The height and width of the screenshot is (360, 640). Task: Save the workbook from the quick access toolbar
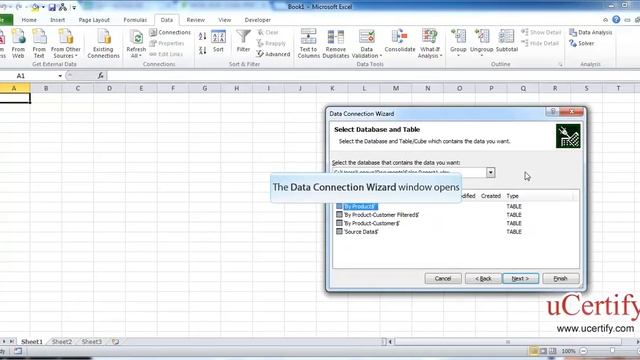[52, 7]
